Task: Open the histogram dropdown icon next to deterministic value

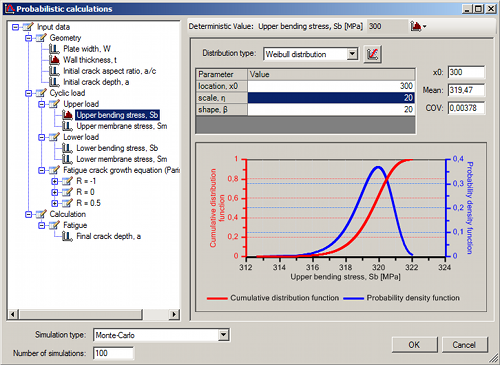Action: point(418,26)
